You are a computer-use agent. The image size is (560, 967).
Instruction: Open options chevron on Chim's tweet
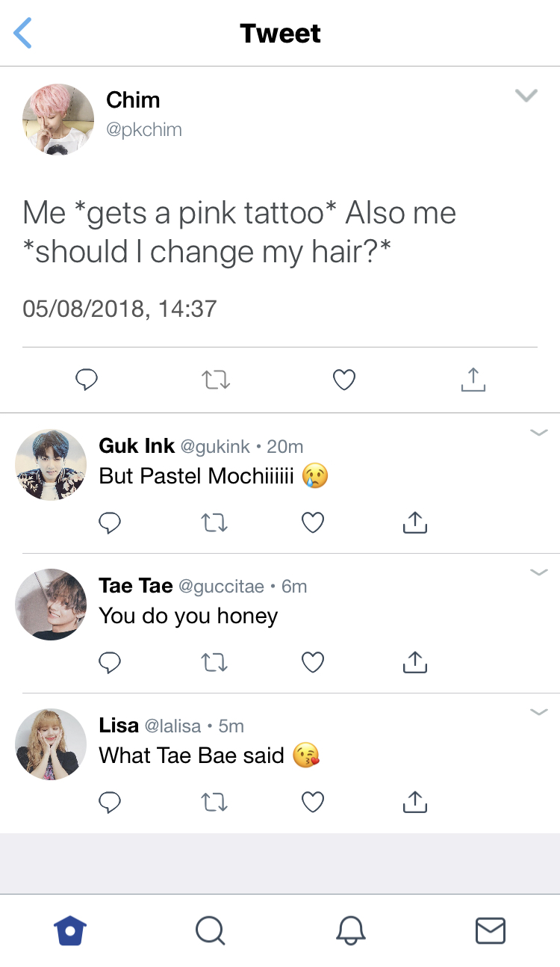(526, 96)
